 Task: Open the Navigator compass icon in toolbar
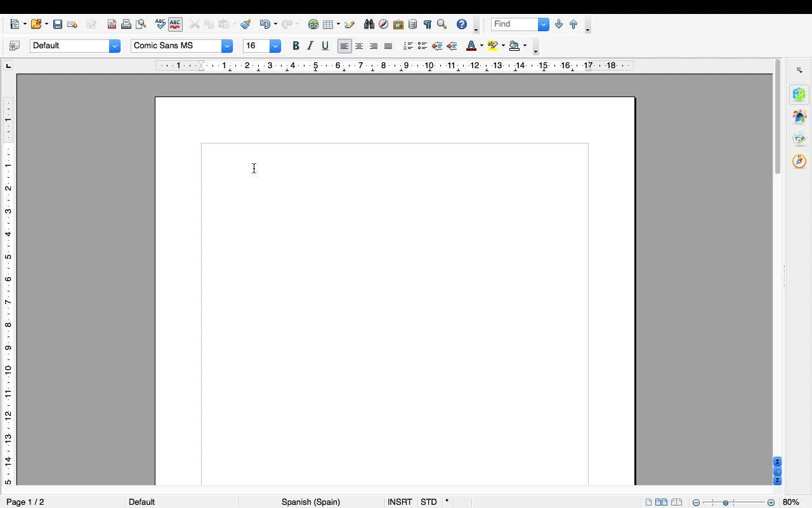point(383,24)
